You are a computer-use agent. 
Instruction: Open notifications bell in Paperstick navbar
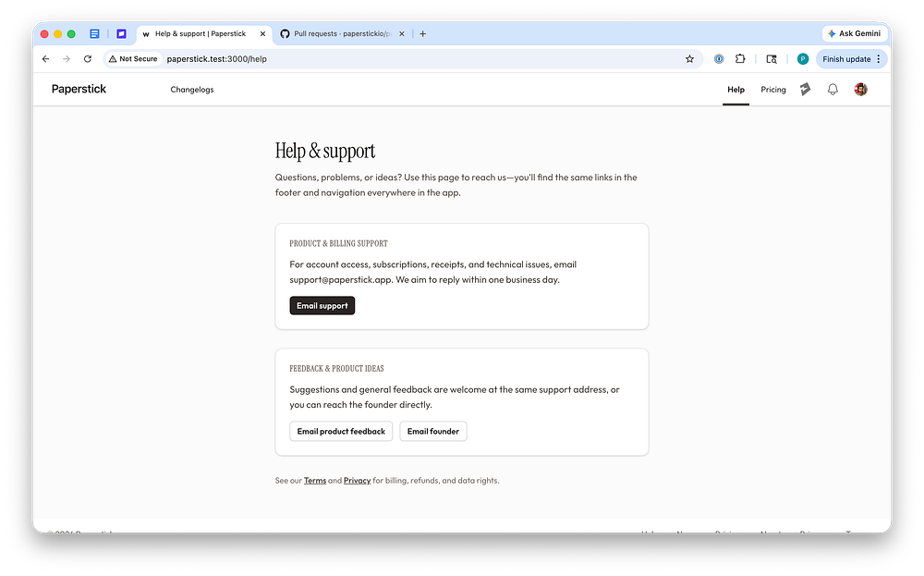click(833, 89)
